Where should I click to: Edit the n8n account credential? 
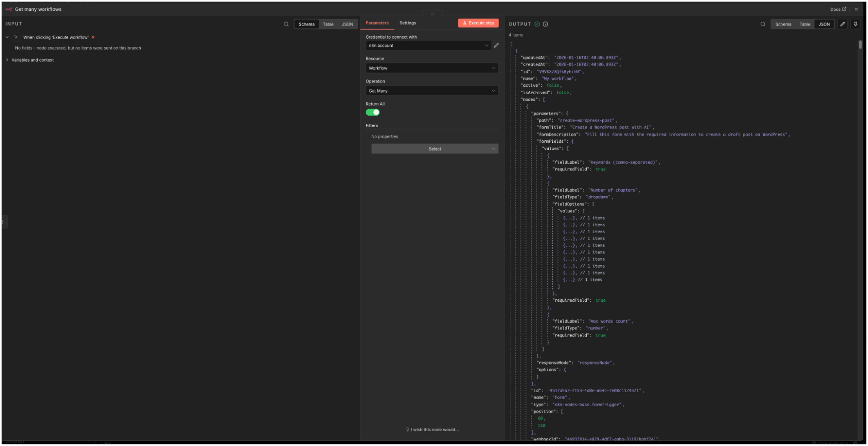click(496, 45)
